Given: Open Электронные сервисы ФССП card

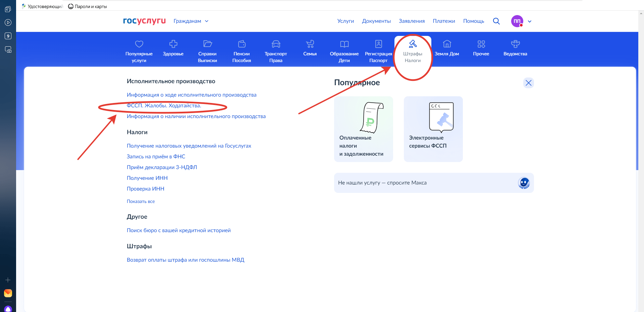Looking at the screenshot, I should [433, 129].
